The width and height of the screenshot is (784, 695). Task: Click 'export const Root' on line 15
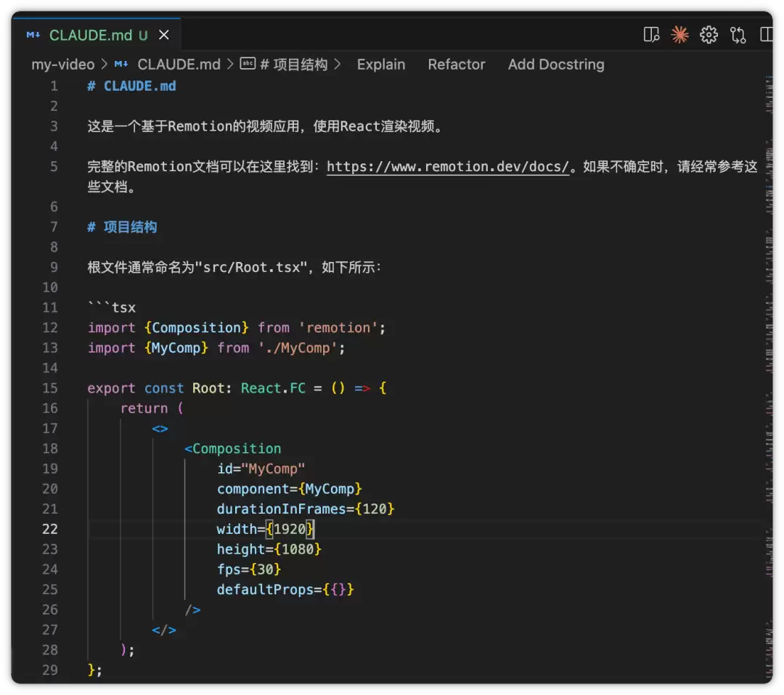(155, 387)
